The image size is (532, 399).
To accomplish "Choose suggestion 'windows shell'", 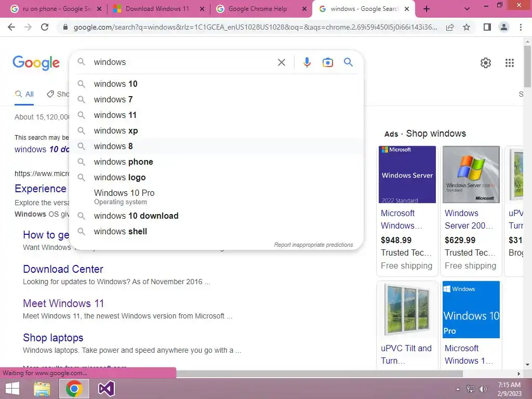I will 216,231.
